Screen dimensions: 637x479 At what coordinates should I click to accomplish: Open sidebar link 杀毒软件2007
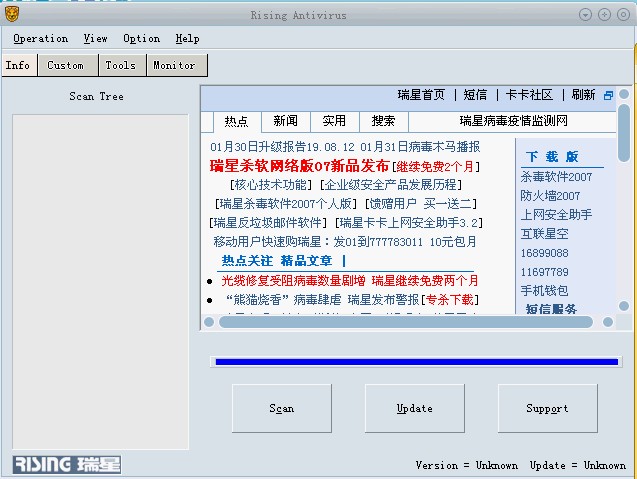tap(556, 177)
